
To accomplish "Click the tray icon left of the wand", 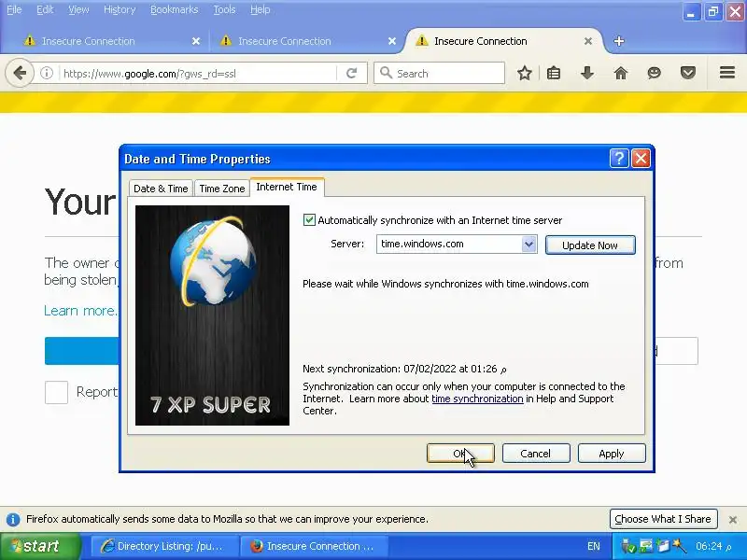I will click(663, 546).
